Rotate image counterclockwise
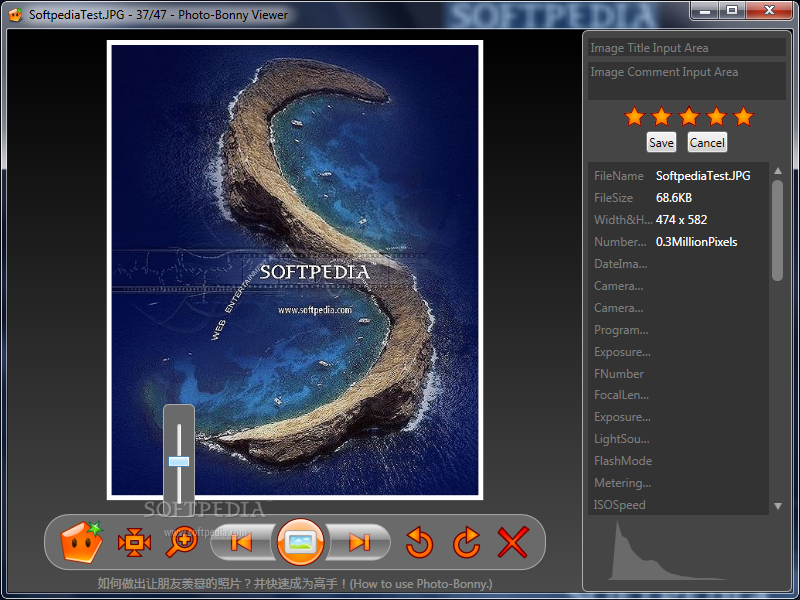Screen dimensions: 800x600 419,542
